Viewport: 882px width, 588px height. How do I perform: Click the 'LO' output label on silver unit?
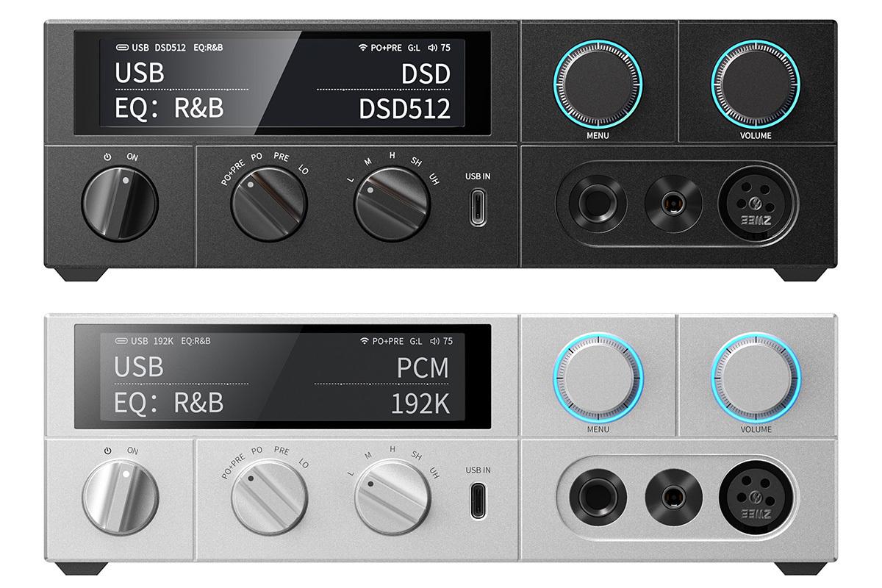[x=304, y=465]
